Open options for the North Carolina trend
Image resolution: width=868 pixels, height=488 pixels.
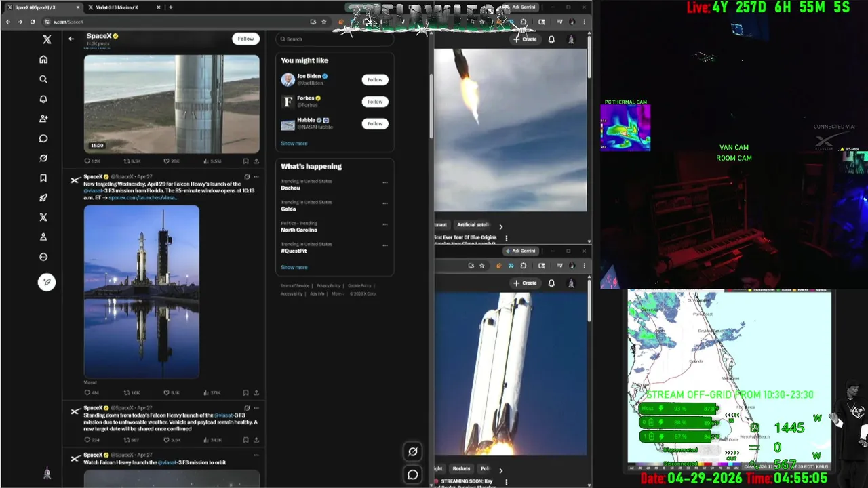pyautogui.click(x=385, y=224)
